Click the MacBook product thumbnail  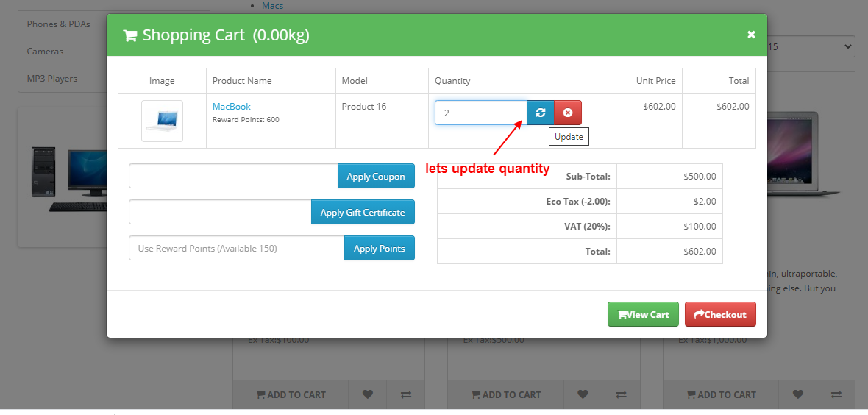coord(162,121)
